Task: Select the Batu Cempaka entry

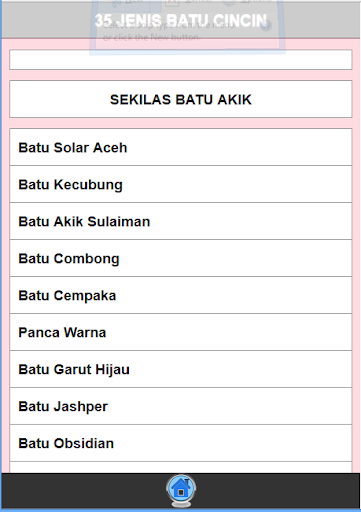Action: 181,295
